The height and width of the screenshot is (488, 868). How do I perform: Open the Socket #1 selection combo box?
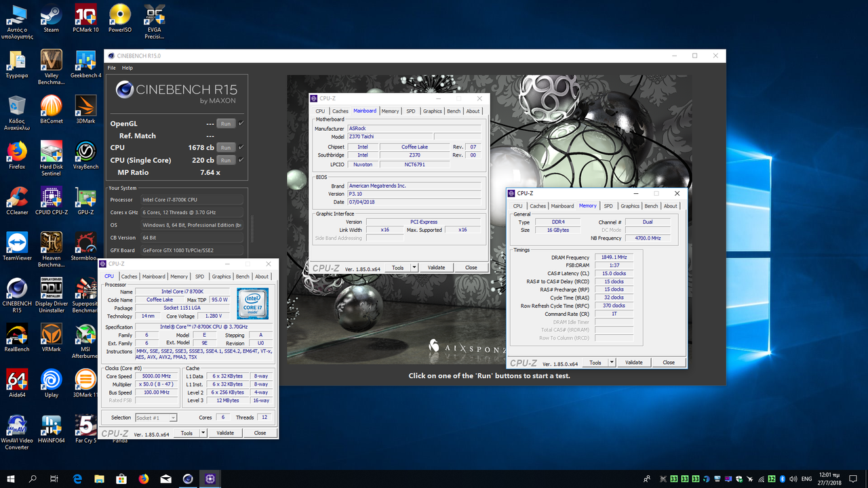click(x=156, y=418)
